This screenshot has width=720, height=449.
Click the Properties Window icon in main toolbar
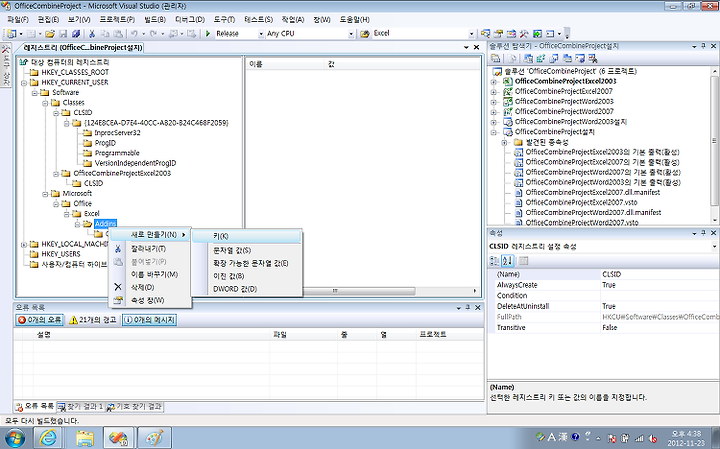pos(498,34)
